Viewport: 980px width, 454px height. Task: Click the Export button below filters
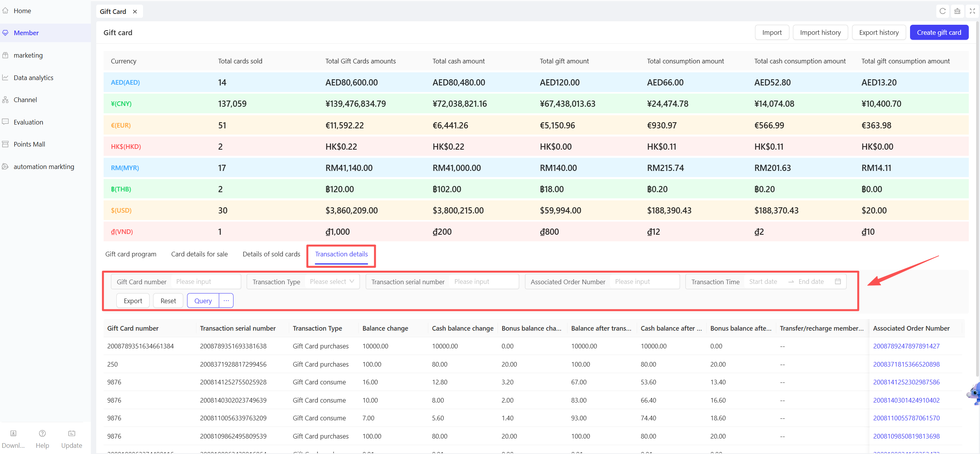tap(133, 300)
